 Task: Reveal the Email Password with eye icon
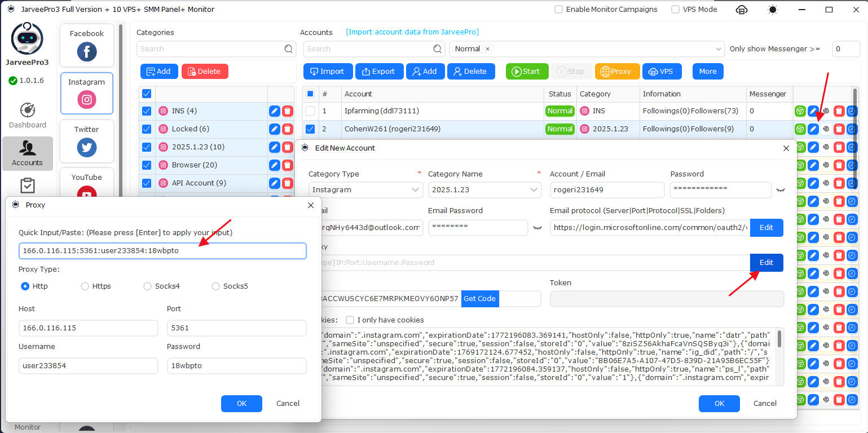[537, 227]
